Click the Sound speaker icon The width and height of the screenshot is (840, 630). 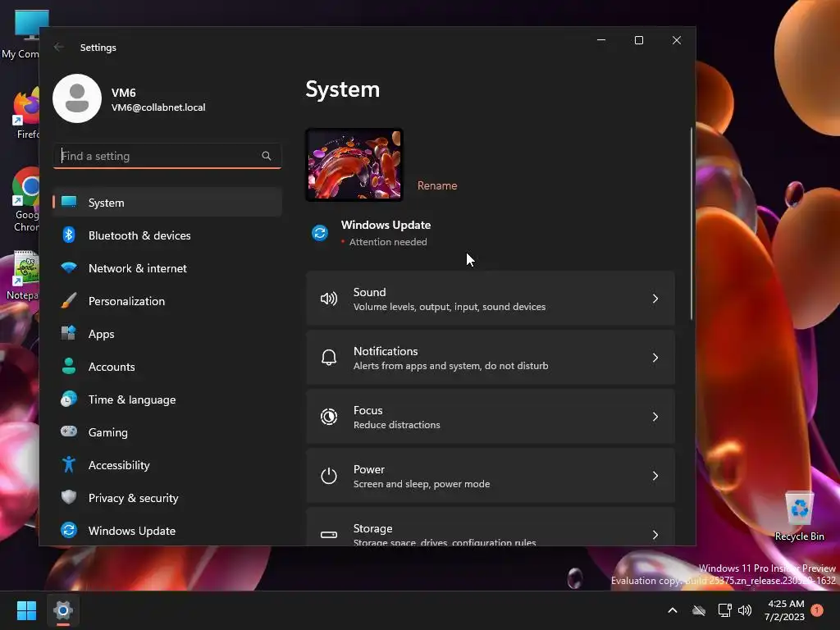pos(329,299)
